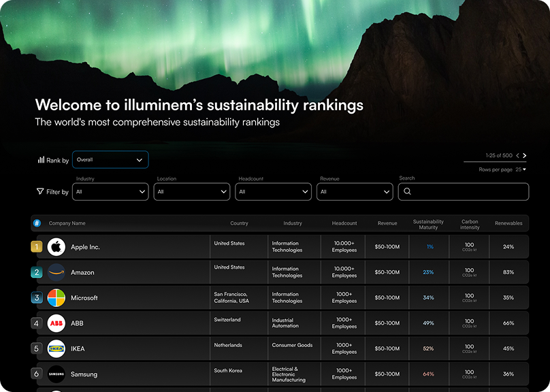The height and width of the screenshot is (392, 550).
Task: Click the Rank by bar chart icon
Action: 41,160
